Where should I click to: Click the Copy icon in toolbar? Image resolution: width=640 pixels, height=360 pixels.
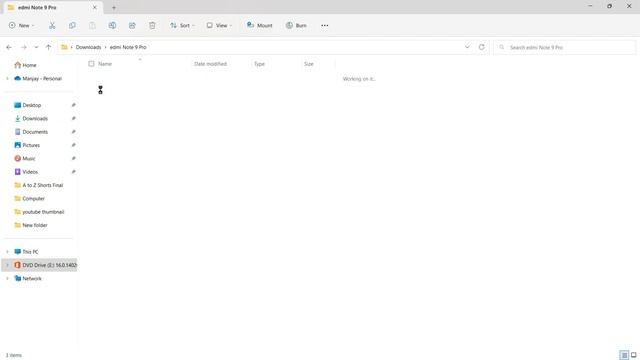72,25
